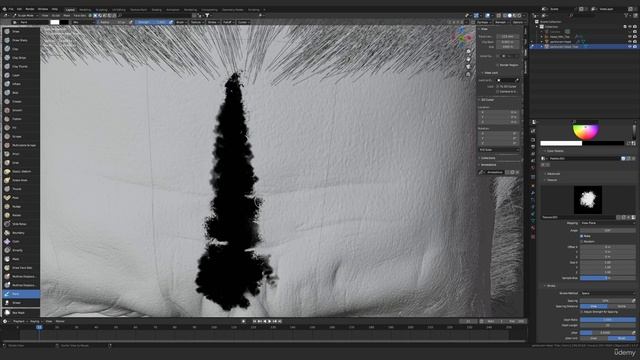The height and width of the screenshot is (360, 640).
Task: Select the Clay Strips brush
Action: [x=21, y=58]
